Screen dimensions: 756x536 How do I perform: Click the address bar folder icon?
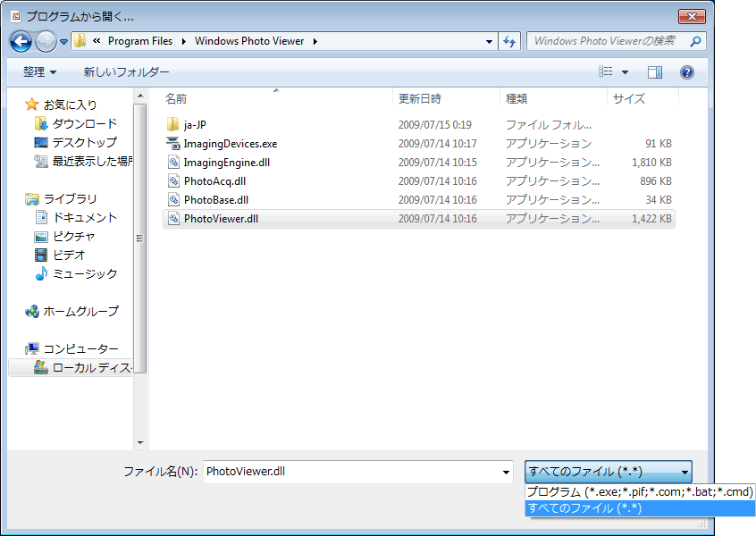coord(80,41)
